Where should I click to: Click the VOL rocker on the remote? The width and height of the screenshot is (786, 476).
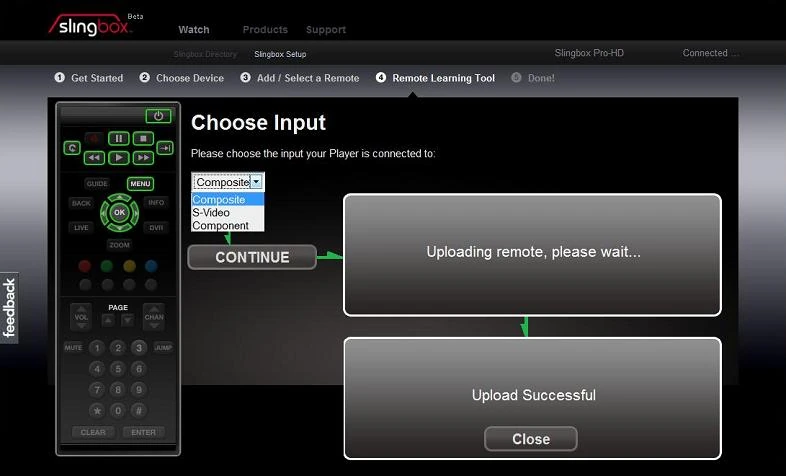pos(81,317)
